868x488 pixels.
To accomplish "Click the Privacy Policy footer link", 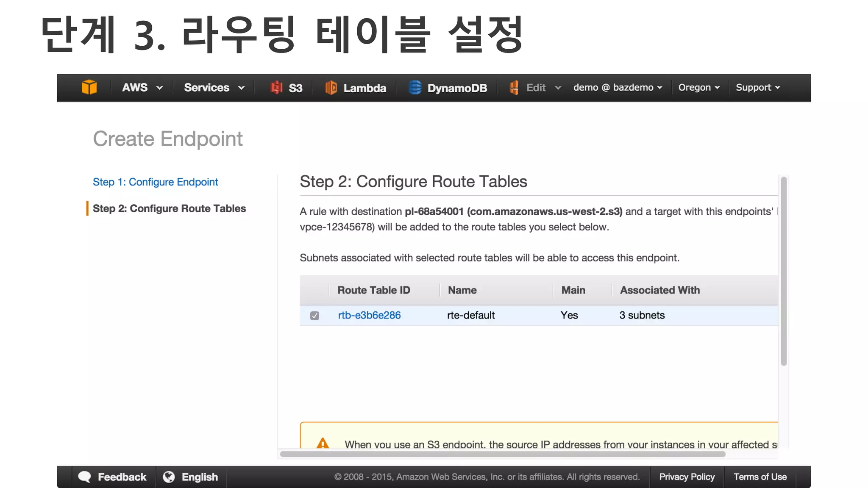I will click(687, 477).
